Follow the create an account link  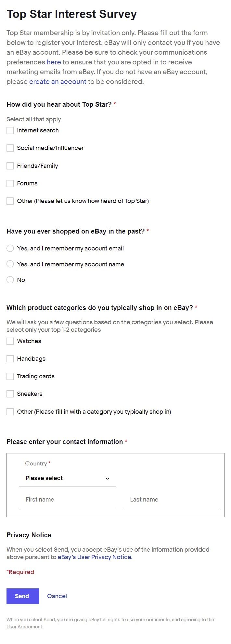pyautogui.click(x=58, y=82)
